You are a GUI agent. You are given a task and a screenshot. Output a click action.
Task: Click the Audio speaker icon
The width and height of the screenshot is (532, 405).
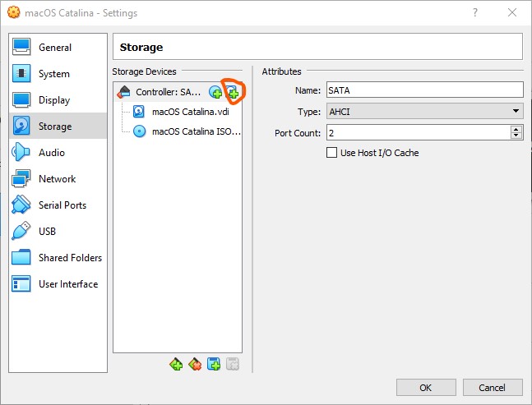(x=21, y=152)
